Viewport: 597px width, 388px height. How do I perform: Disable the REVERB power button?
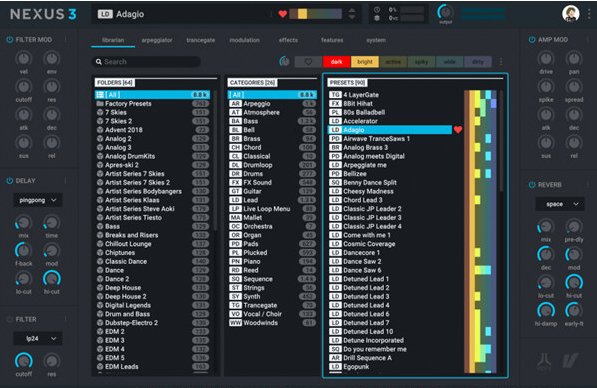click(x=532, y=185)
